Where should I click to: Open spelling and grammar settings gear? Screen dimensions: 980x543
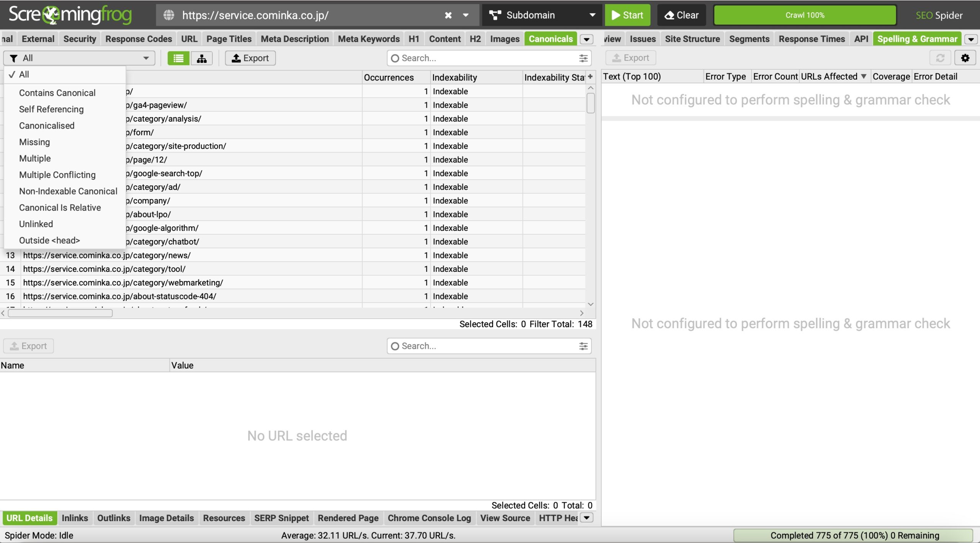965,58
